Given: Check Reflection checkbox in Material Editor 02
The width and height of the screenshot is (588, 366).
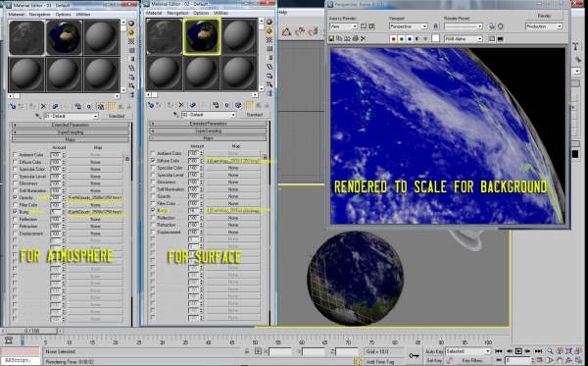Looking at the screenshot, I should point(153,218).
